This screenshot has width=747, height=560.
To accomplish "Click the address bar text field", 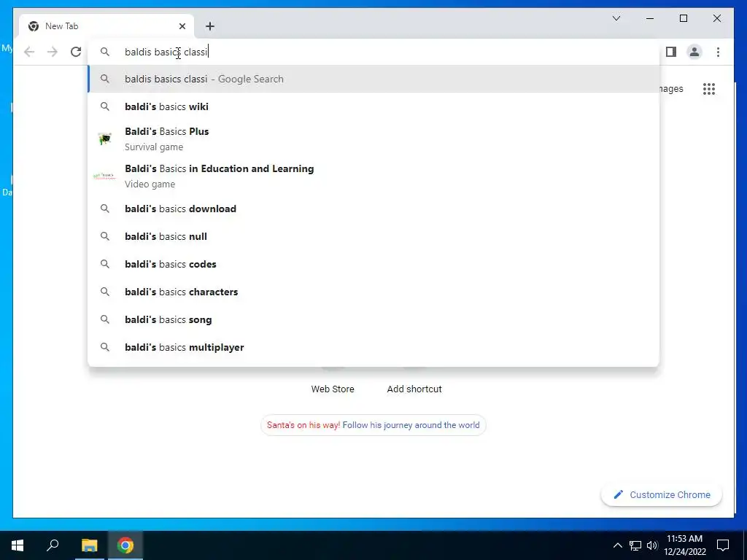I will [x=374, y=52].
